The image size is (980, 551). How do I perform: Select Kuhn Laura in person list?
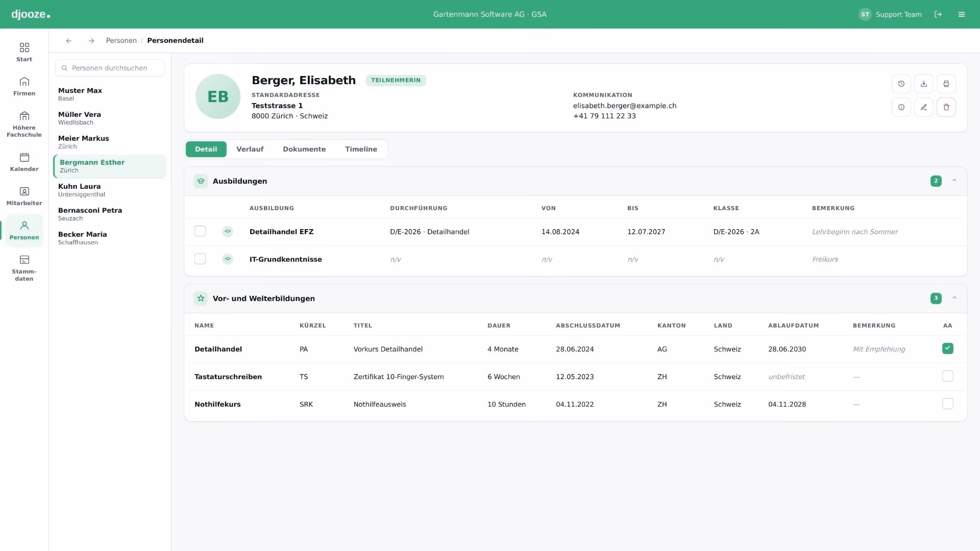pos(110,190)
